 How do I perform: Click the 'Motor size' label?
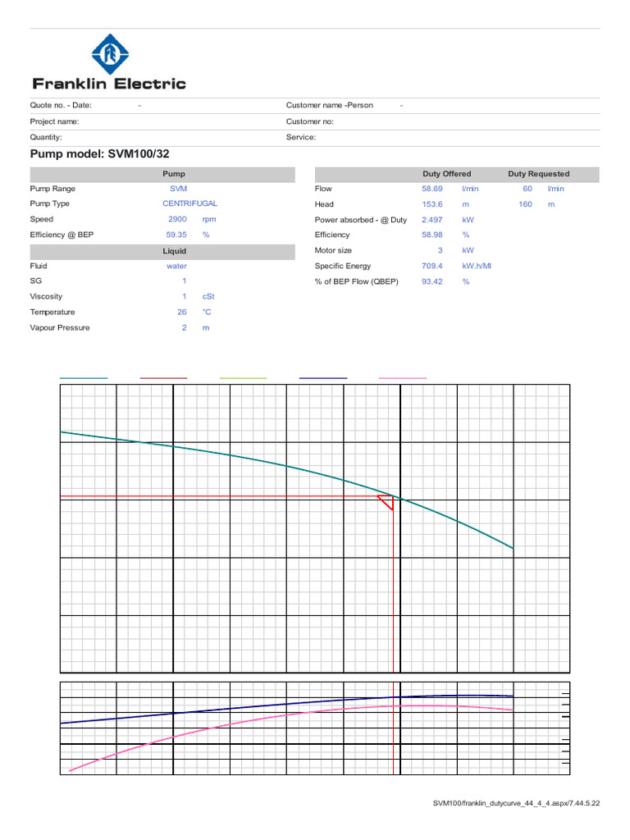[333, 250]
